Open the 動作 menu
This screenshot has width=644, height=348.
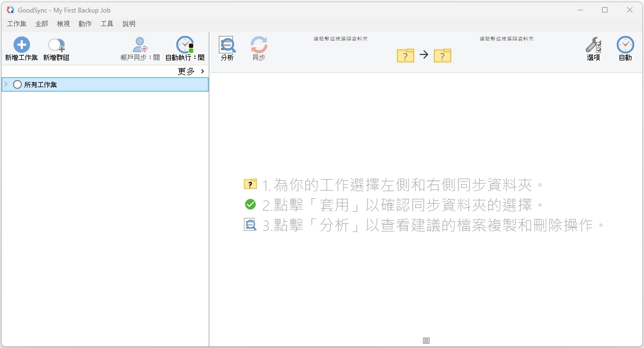85,24
